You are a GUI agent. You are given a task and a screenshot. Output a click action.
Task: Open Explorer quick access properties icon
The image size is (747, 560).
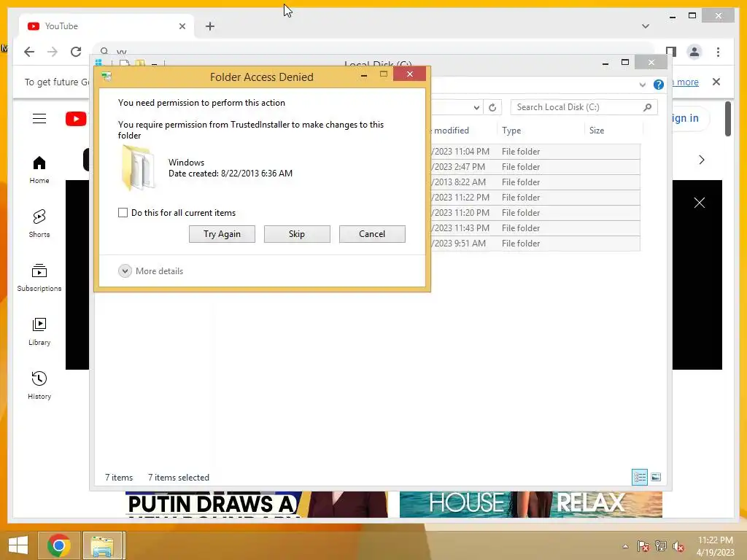click(124, 63)
